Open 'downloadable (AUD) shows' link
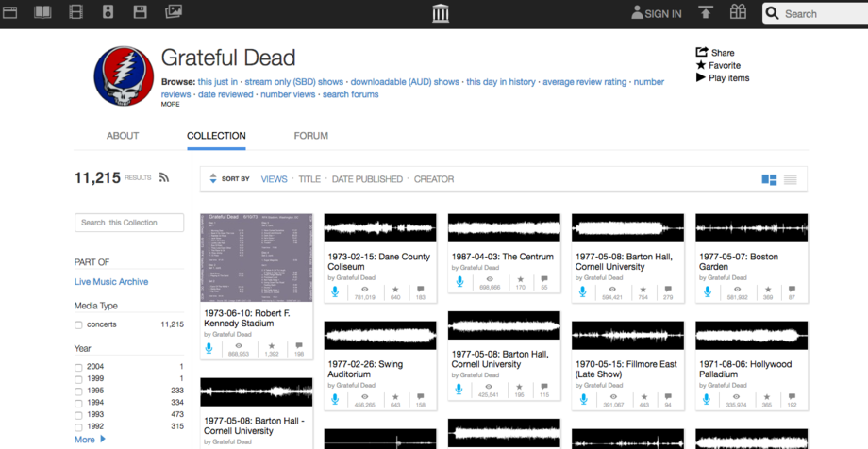Viewport: 868px width, 449px height. 405,81
